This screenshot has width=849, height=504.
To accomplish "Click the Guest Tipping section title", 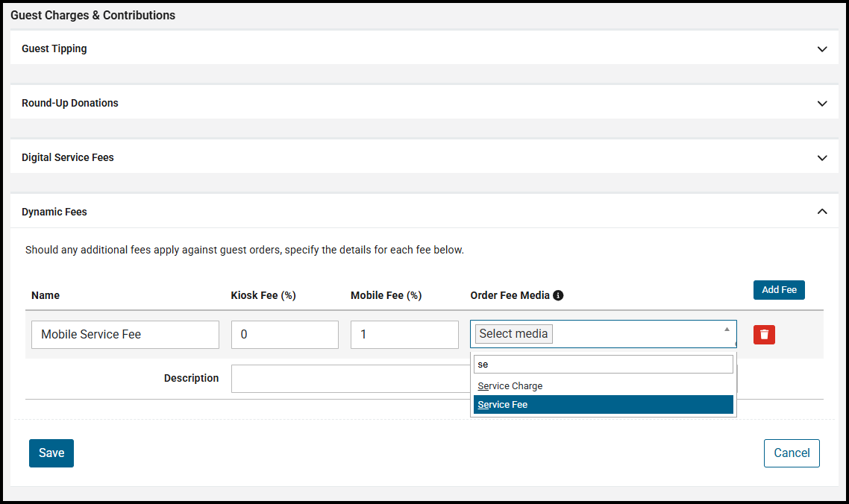I will pyautogui.click(x=54, y=49).
